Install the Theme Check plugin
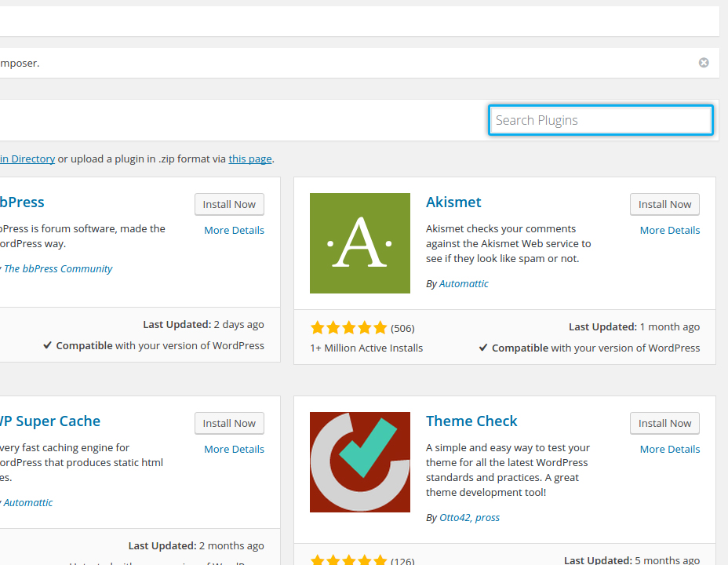This screenshot has height=565, width=728. [x=664, y=424]
